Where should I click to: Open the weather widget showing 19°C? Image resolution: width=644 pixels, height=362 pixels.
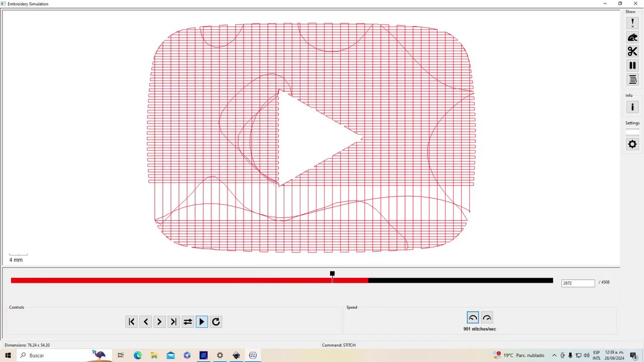click(x=519, y=355)
